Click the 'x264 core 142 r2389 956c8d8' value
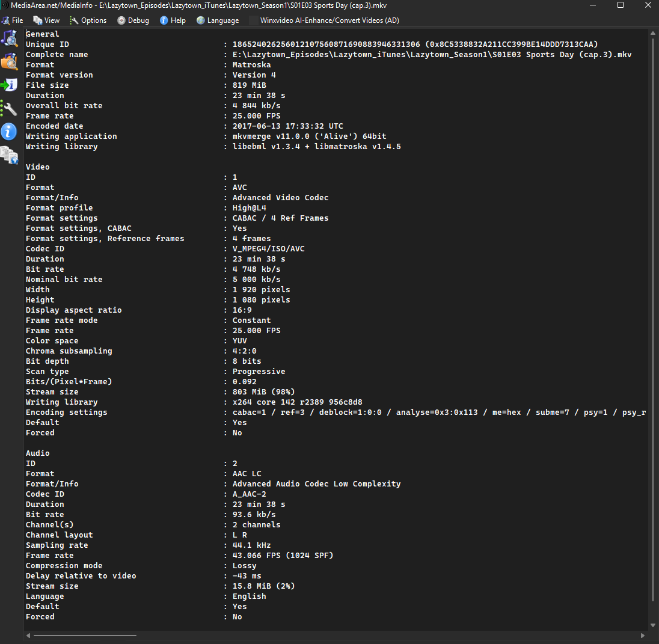The width and height of the screenshot is (659, 644). tap(297, 402)
